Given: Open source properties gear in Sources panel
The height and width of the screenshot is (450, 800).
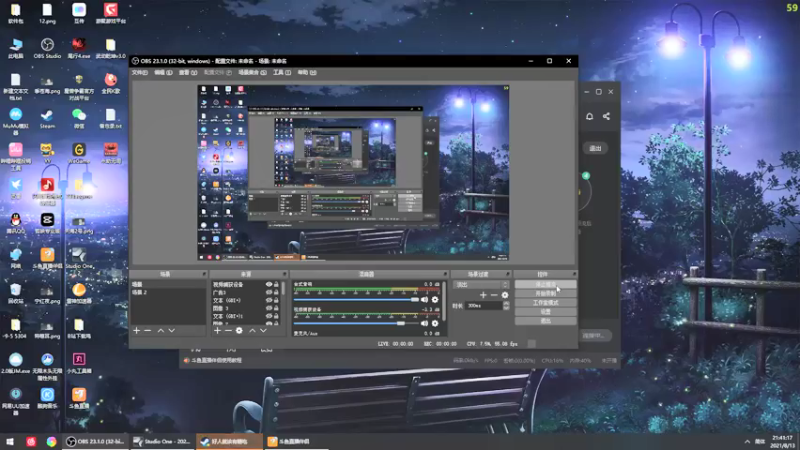Looking at the screenshot, I should pos(239,331).
